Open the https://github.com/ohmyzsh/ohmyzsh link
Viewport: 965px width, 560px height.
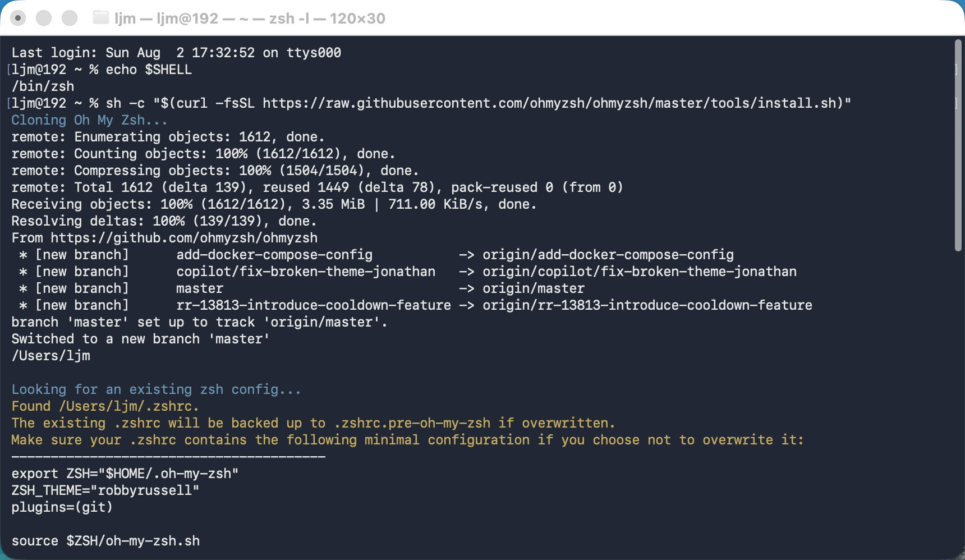(184, 238)
